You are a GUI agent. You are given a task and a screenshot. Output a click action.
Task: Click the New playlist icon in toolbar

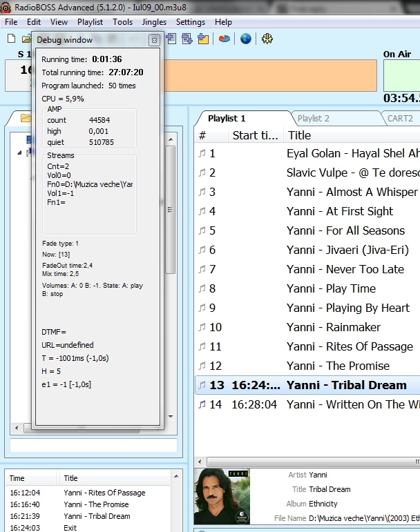tap(11, 39)
